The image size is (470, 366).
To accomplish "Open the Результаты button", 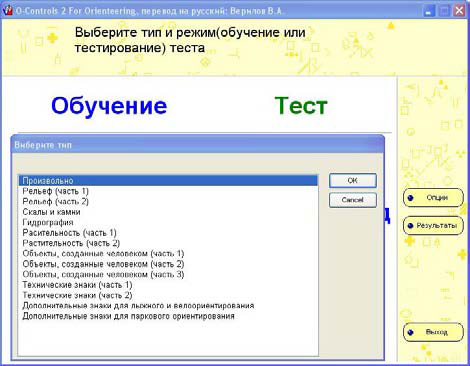I will 433,226.
